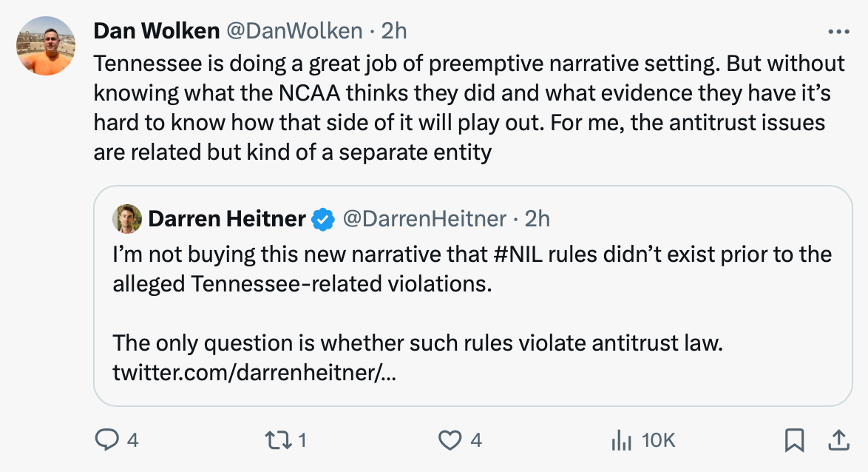This screenshot has height=472, width=868.
Task: Click the share upload icon
Action: [838, 441]
